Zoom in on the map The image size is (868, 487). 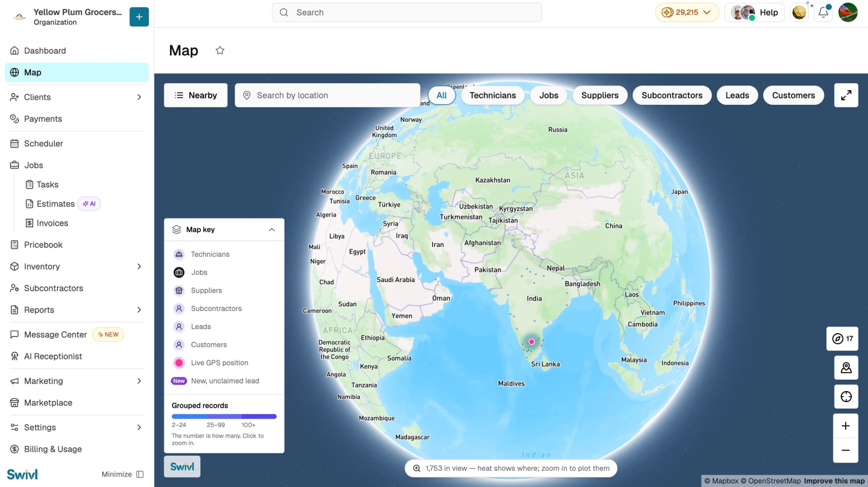(x=845, y=426)
